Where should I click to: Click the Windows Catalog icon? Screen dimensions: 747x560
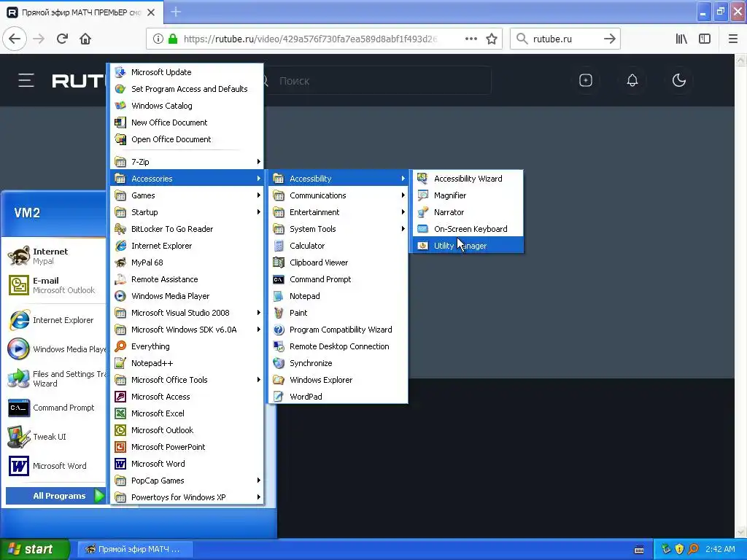(x=120, y=106)
